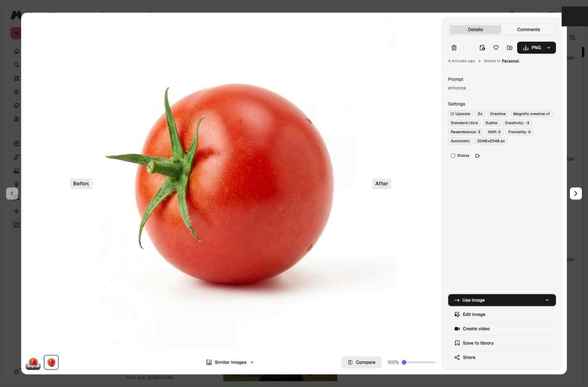Click Save to library
The height and width of the screenshot is (387, 588).
point(502,343)
